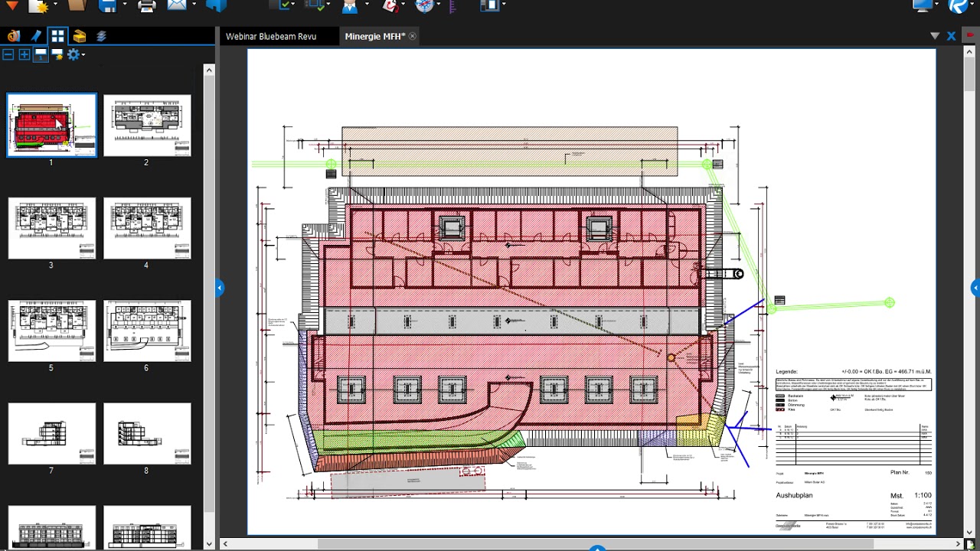Select page 4 thumbnail
This screenshot has height=551, width=980.
(147, 228)
